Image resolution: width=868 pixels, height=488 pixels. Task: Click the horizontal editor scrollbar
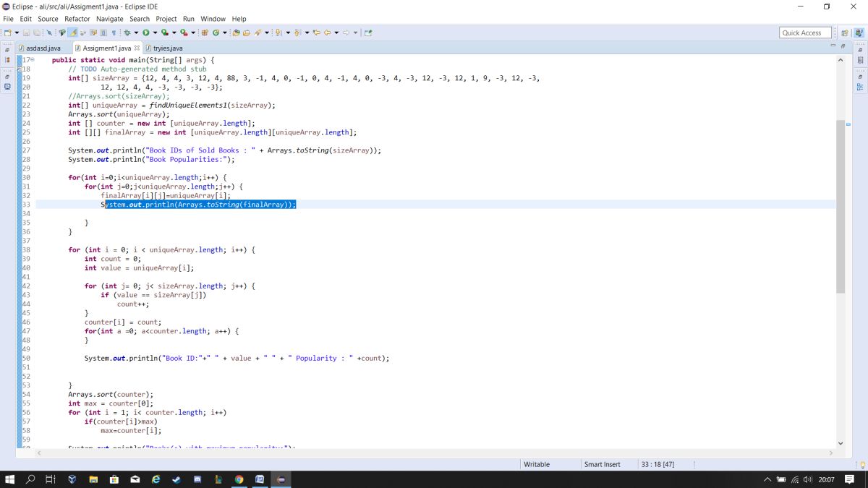pos(434,453)
